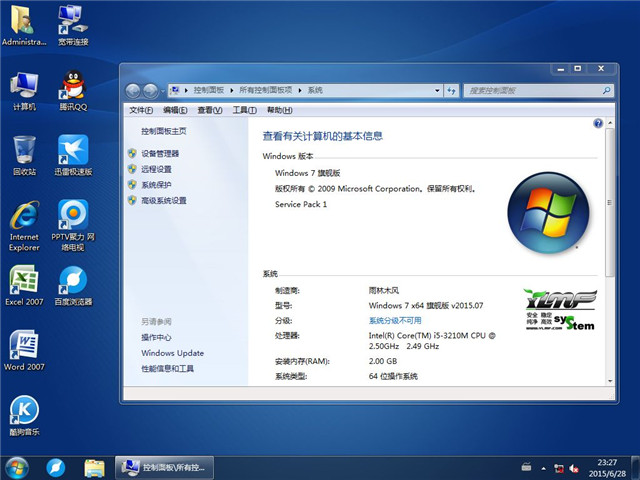Viewport: 640px width, 480px height.
Task: Open the 帮助(H) menu
Action: pyautogui.click(x=280, y=110)
